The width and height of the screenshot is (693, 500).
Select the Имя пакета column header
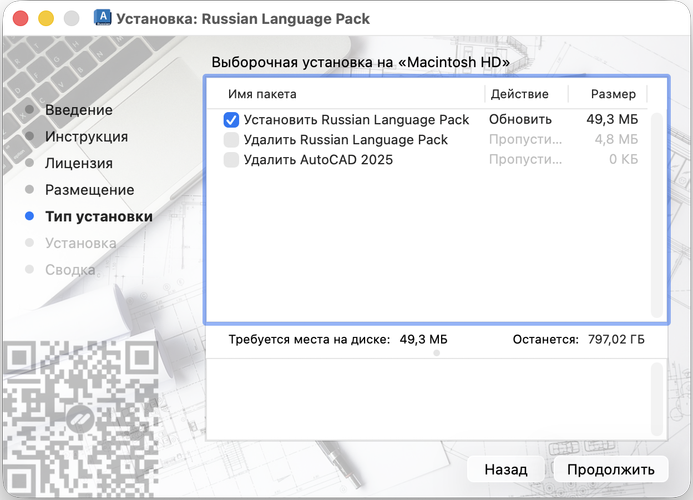[x=262, y=94]
